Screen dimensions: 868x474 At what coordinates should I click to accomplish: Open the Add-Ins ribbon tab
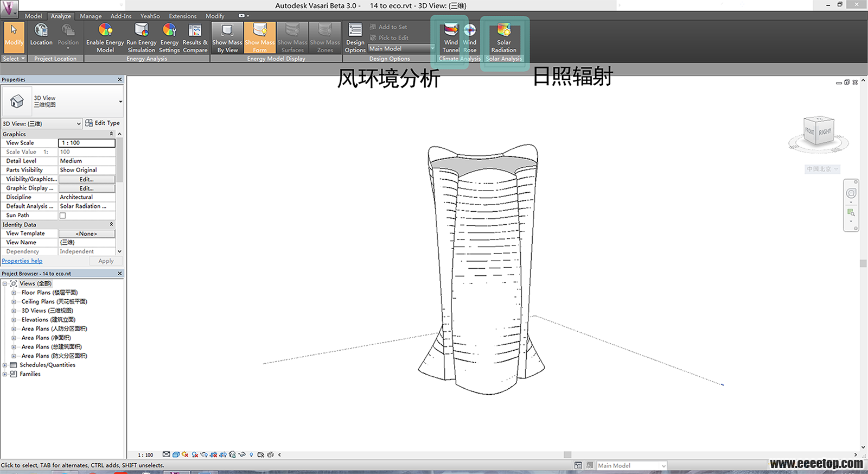pyautogui.click(x=121, y=16)
